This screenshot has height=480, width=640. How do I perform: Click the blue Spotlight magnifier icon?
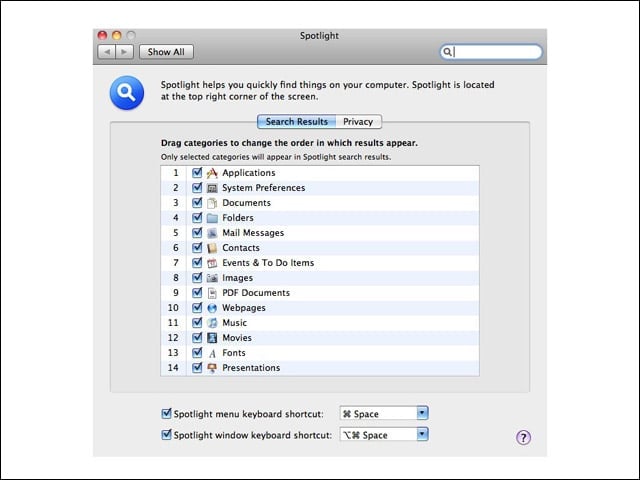(127, 93)
